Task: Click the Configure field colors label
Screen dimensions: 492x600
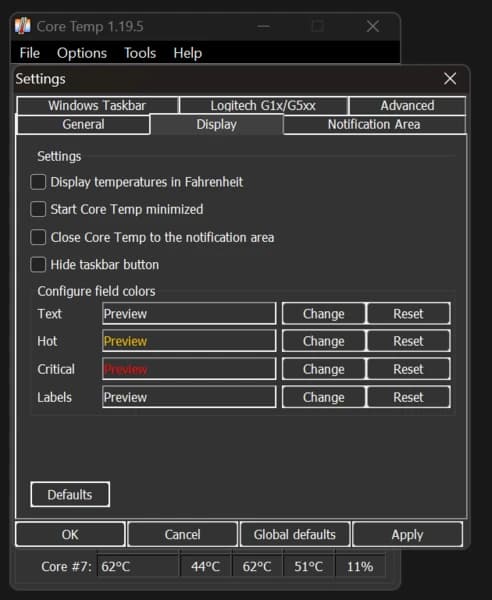Action: [x=96, y=291]
